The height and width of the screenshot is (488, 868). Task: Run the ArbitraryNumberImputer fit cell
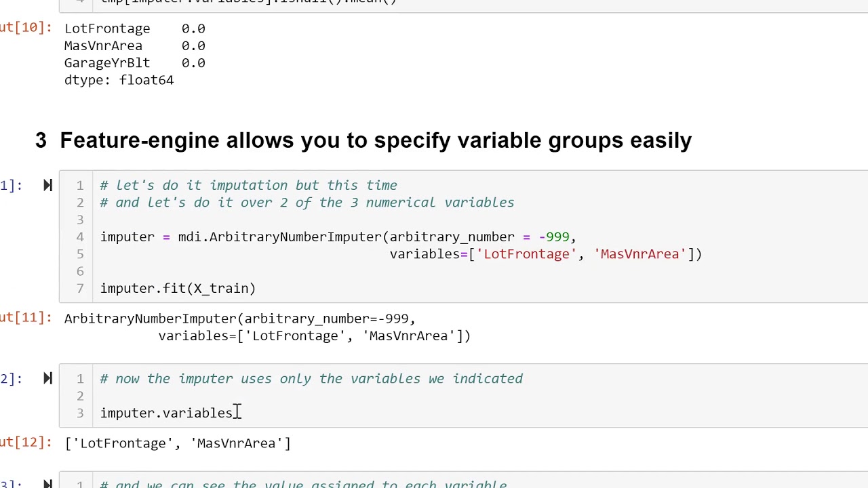pyautogui.click(x=48, y=185)
